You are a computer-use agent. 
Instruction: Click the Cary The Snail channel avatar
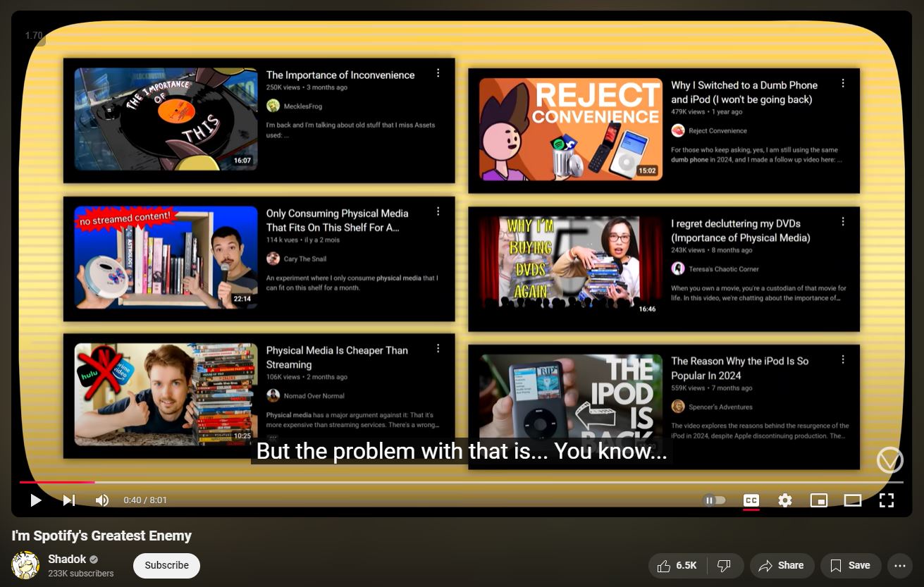[273, 259]
